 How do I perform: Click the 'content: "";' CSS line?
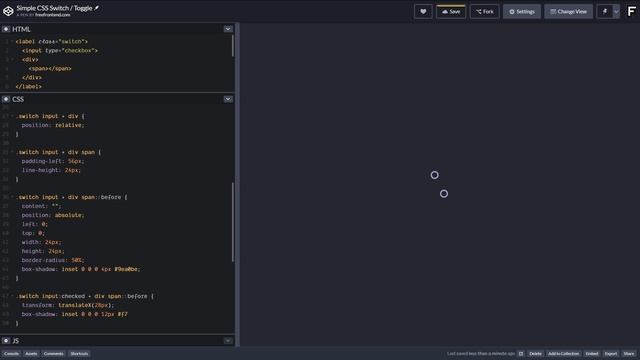(x=41, y=206)
